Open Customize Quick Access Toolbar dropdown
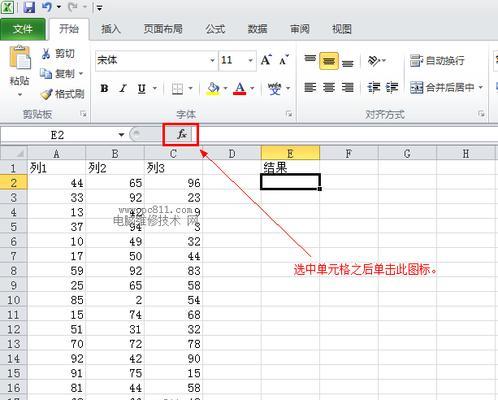This screenshot has height=400, width=498. click(99, 8)
